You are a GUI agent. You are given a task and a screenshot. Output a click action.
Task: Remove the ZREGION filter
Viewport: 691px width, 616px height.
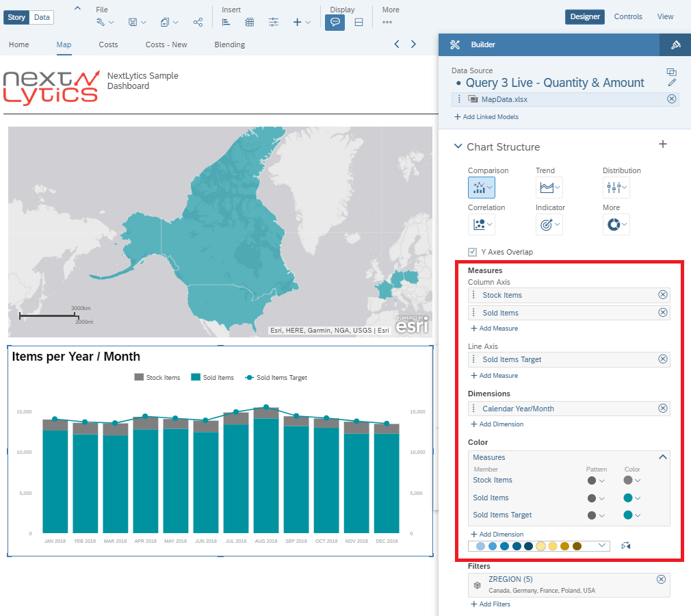[x=662, y=578]
